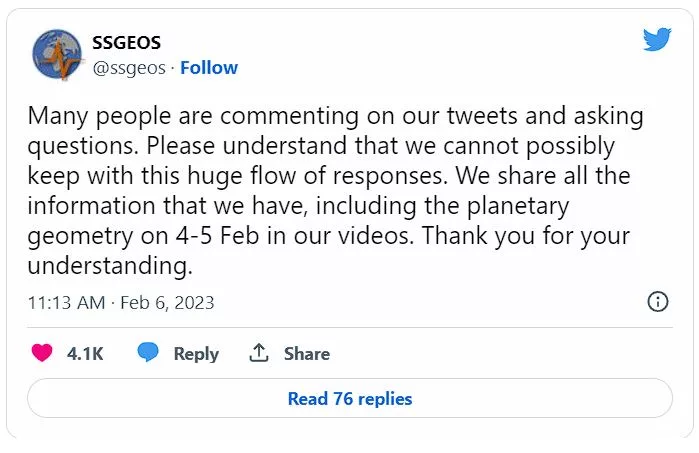This screenshot has width=699, height=453.
Task: Click the Twitter bird logo
Action: 657,39
